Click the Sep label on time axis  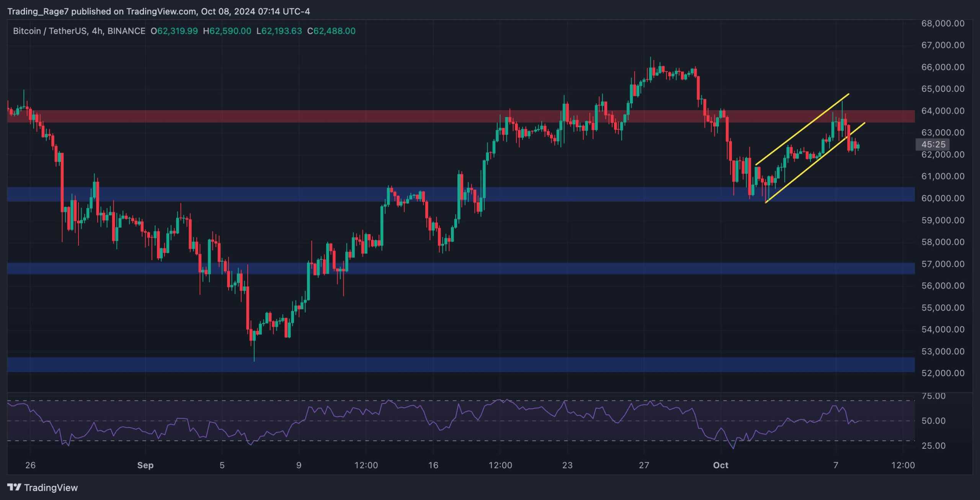click(x=145, y=465)
